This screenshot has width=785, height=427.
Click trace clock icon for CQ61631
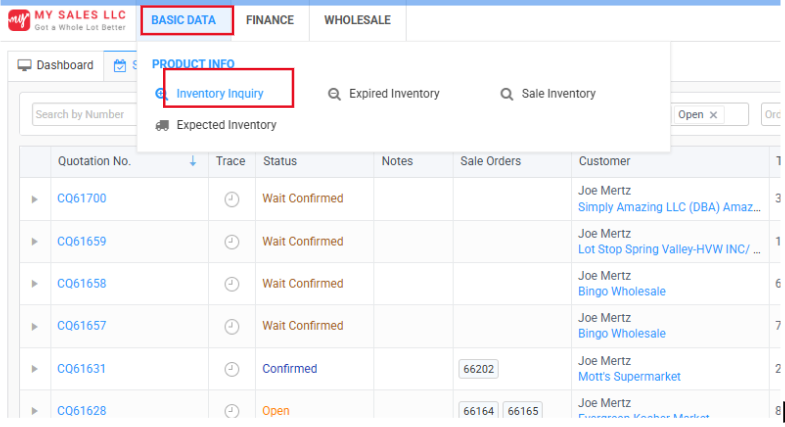231,369
